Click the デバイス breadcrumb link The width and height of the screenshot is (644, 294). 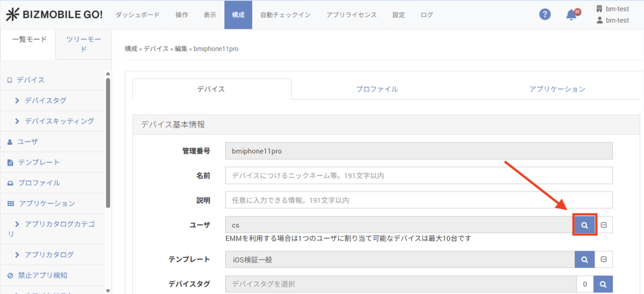pos(156,49)
